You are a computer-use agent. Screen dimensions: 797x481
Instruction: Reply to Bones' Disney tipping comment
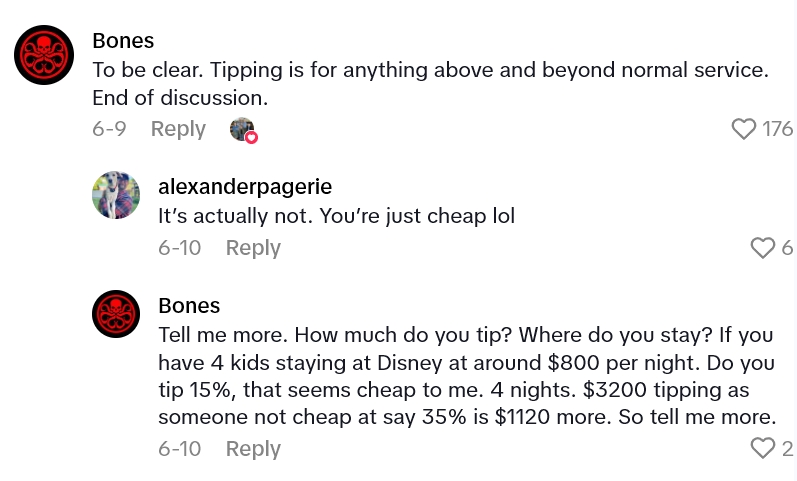(x=253, y=449)
